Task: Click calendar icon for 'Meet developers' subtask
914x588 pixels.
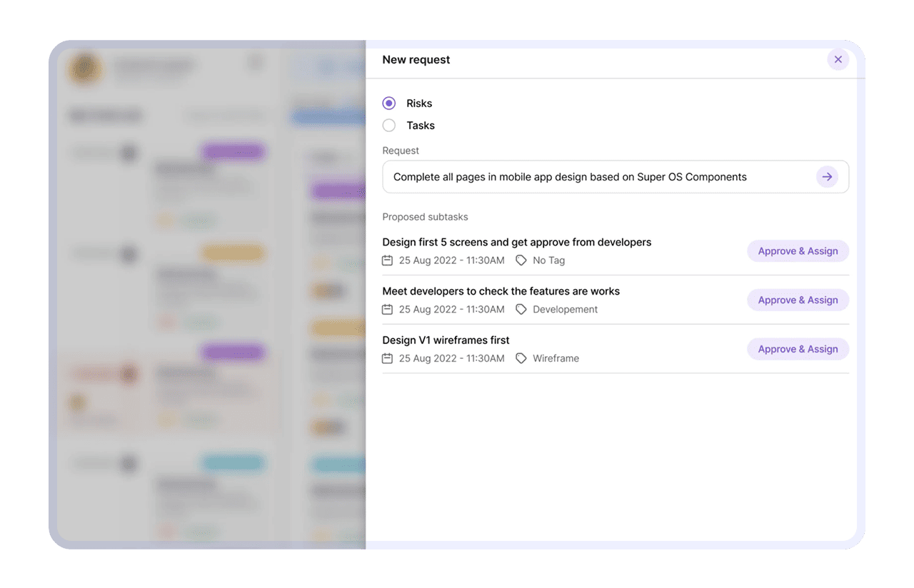Action: [388, 310]
